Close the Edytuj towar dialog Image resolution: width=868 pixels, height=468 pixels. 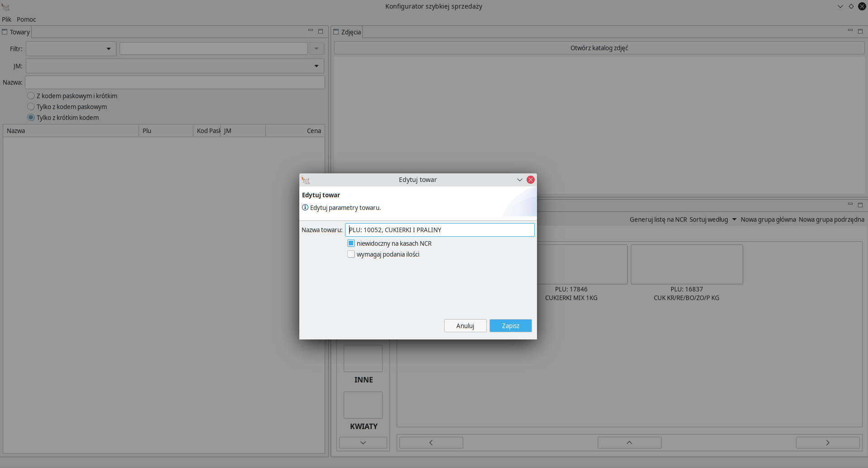click(531, 180)
